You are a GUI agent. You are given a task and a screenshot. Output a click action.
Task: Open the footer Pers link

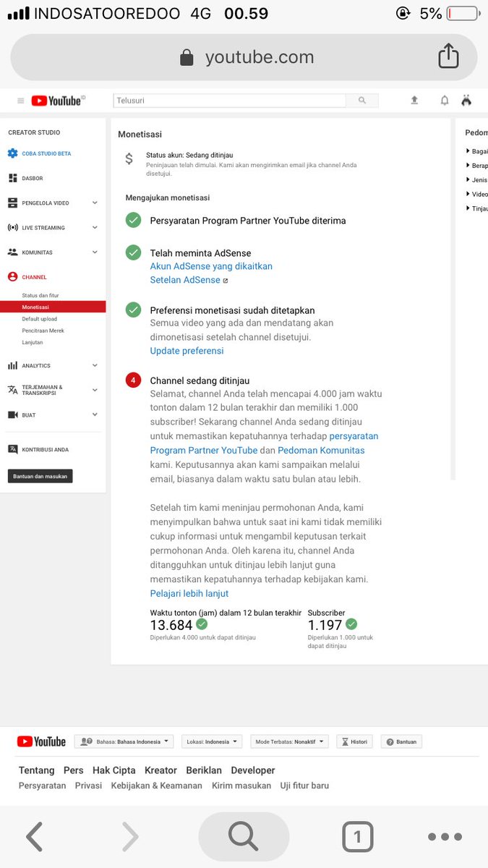(x=74, y=770)
